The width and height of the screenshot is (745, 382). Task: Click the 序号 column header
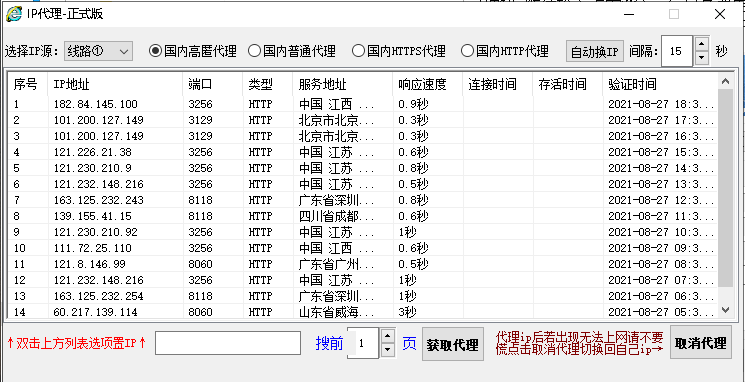pyautogui.click(x=28, y=85)
